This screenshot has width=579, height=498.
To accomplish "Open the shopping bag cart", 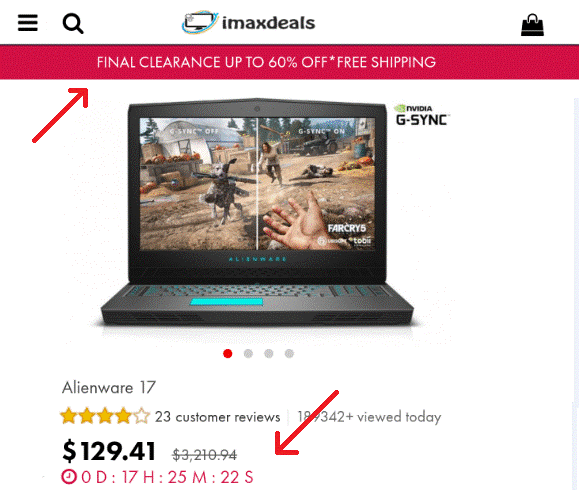I will (532, 25).
